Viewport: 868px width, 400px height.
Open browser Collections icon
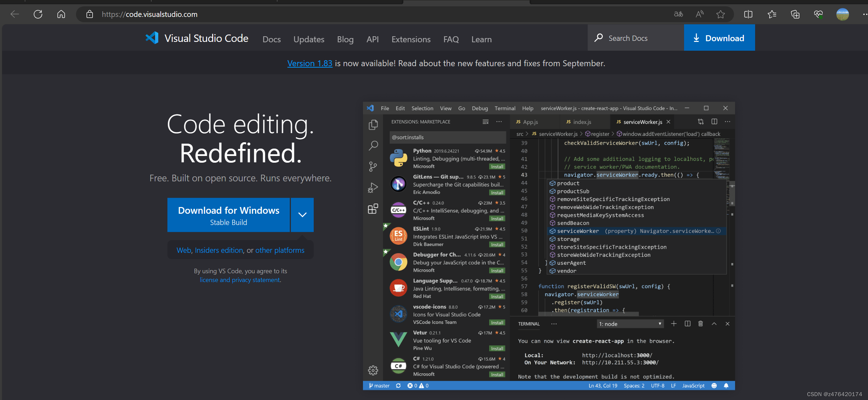click(795, 14)
